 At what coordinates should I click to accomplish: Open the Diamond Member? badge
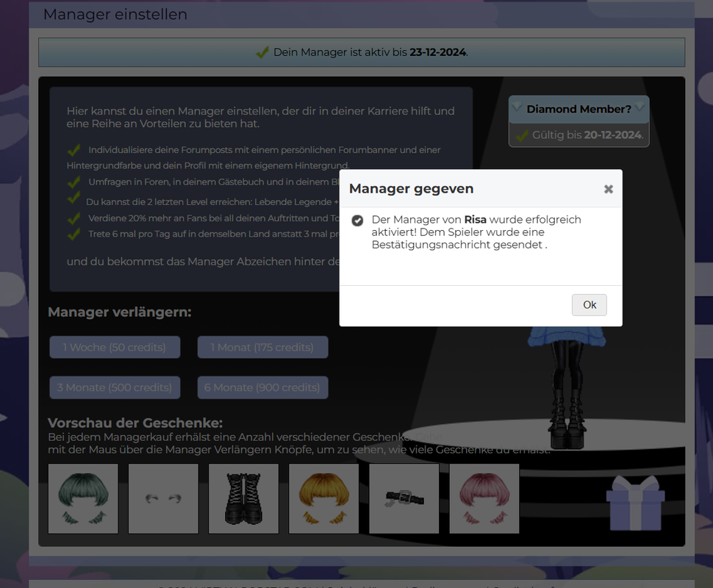(579, 110)
